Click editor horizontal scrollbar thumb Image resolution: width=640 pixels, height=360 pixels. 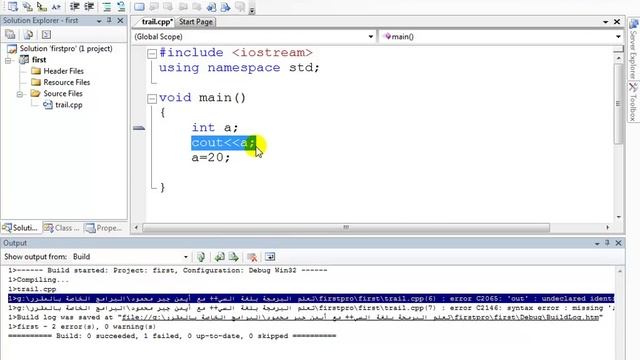[x=346, y=227]
